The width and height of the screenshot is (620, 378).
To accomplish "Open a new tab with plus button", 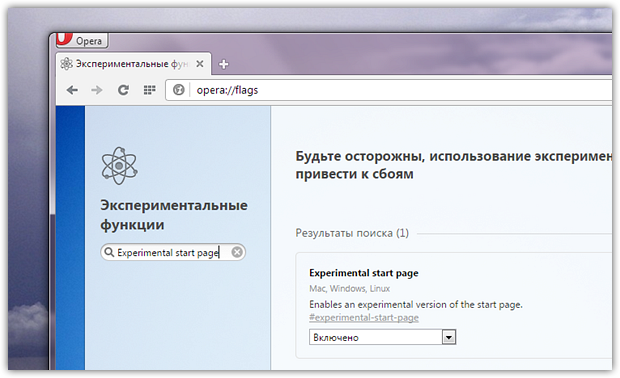I will point(224,64).
